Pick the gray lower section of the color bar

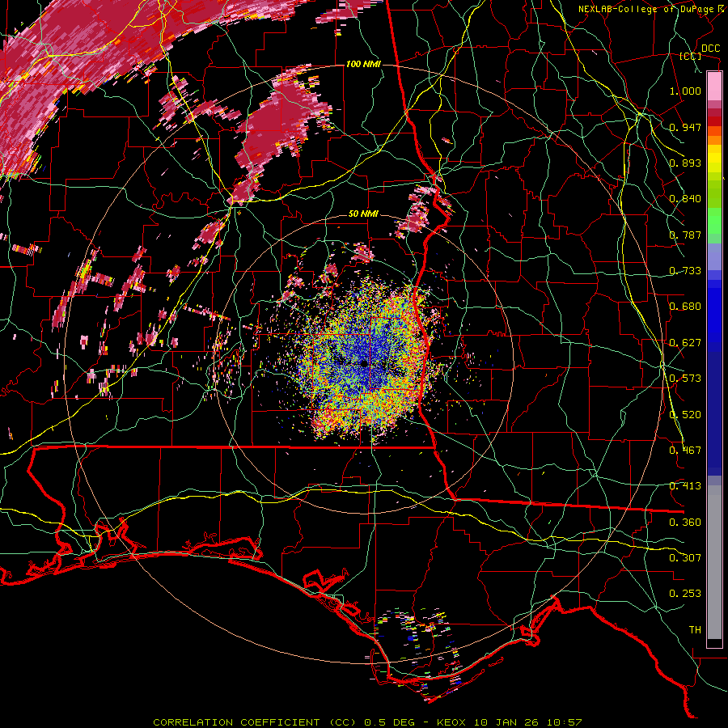[x=714, y=562]
